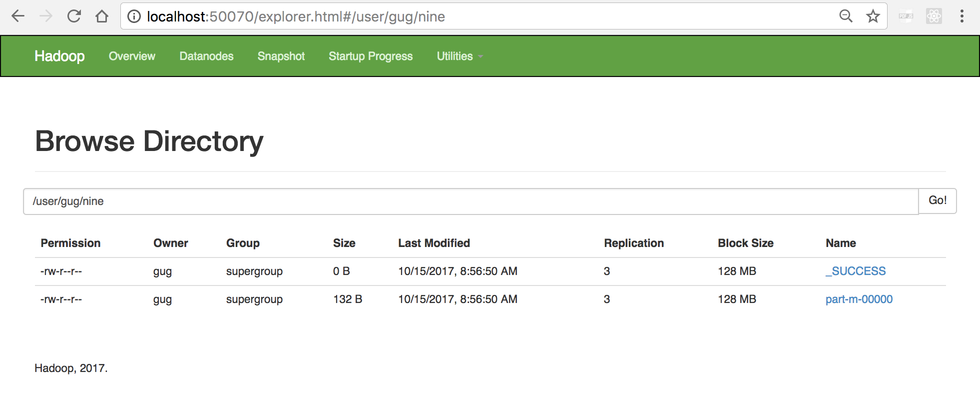The height and width of the screenshot is (408, 980).
Task: Click the Browse Directory heading
Action: 149,141
